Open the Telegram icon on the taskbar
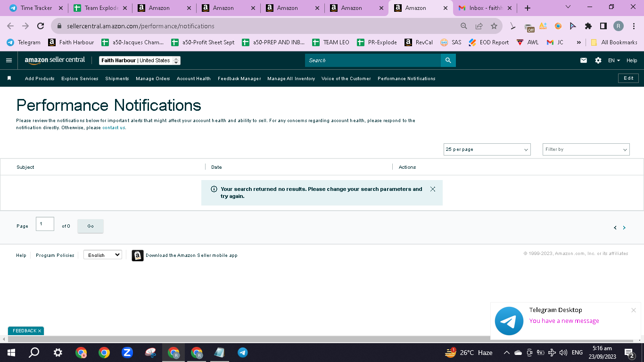The height and width of the screenshot is (362, 644). point(243,353)
